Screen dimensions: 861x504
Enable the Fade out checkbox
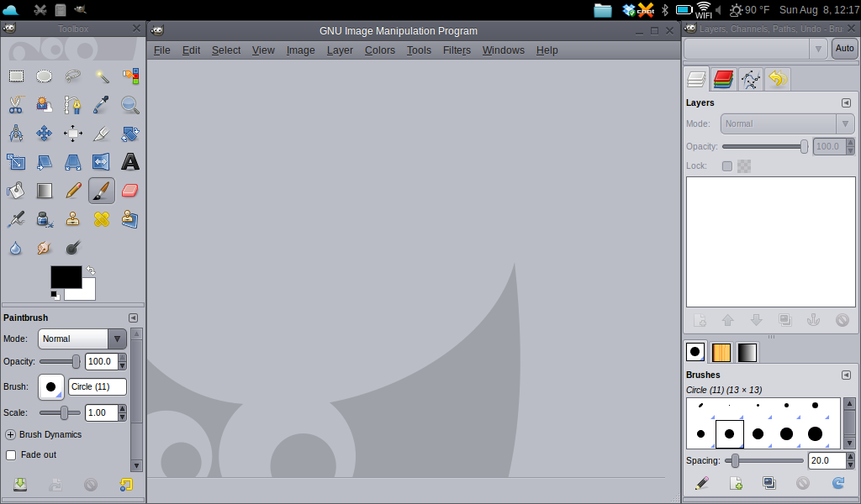[11, 455]
